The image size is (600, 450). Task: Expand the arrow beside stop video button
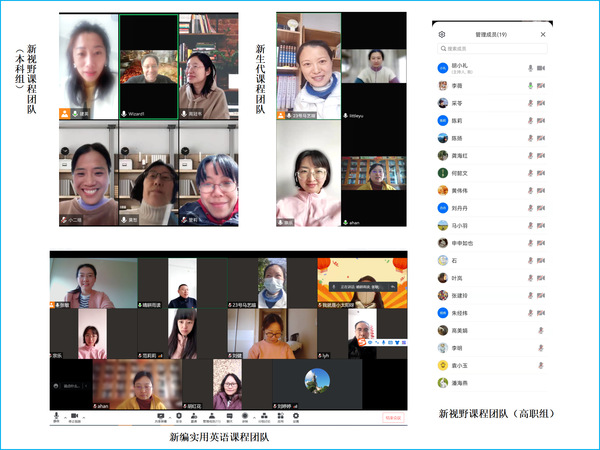[84, 415]
